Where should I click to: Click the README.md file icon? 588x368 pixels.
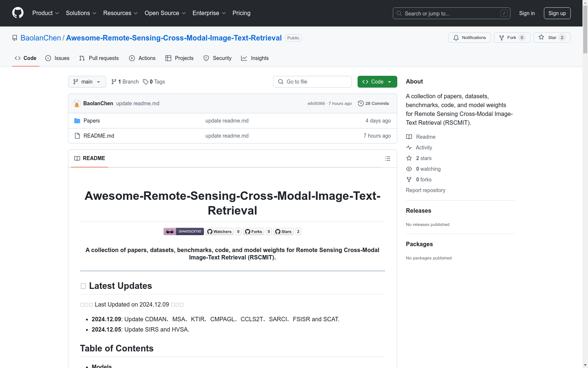pyautogui.click(x=77, y=136)
